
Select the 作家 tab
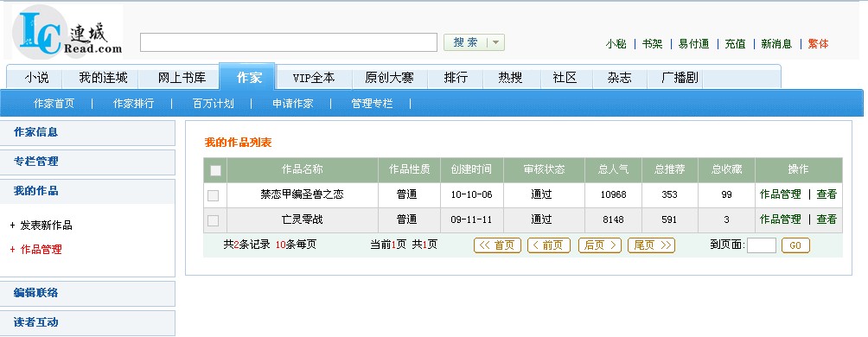coord(248,77)
